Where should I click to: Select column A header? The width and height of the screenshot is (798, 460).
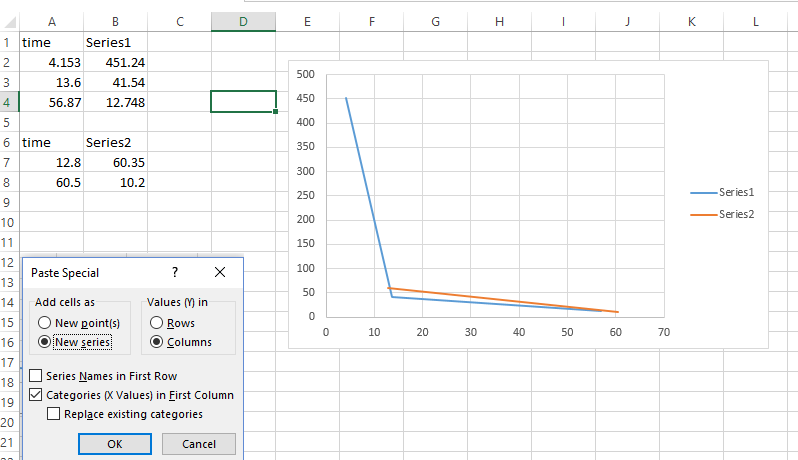[x=51, y=22]
